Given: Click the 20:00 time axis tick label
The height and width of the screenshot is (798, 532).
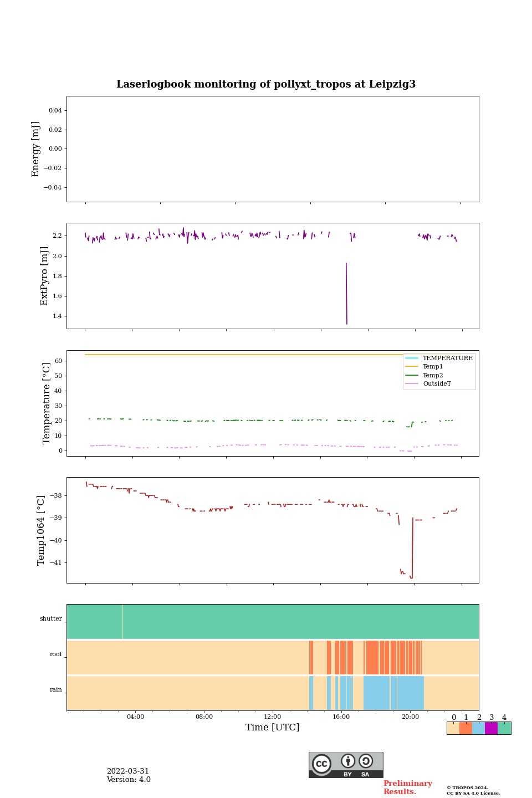Looking at the screenshot, I should click(410, 717).
